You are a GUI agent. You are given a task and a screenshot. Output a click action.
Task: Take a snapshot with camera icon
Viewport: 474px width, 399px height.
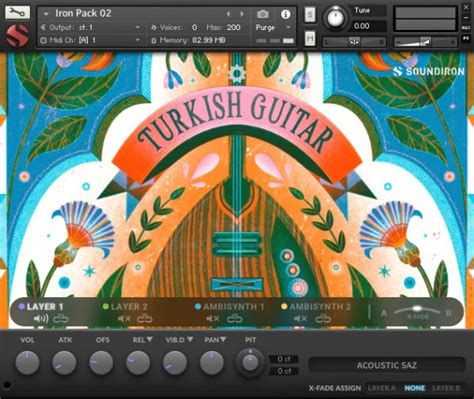(263, 14)
